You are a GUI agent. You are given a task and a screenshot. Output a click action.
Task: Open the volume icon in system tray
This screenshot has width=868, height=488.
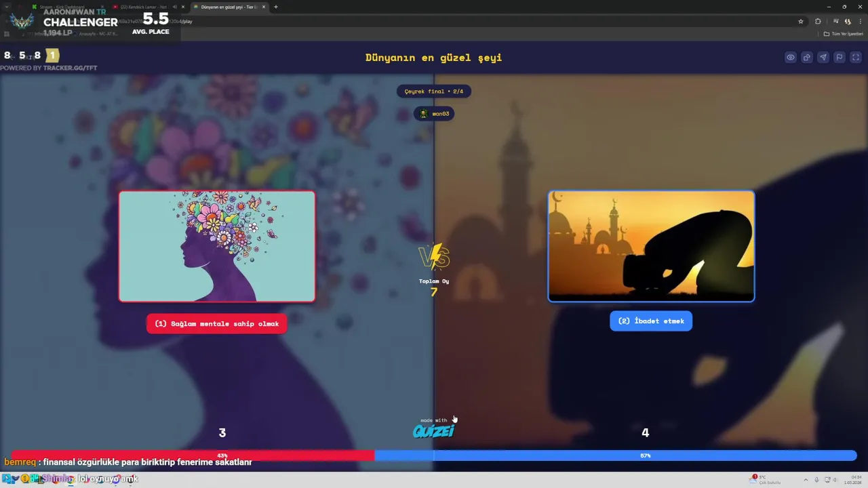835,480
